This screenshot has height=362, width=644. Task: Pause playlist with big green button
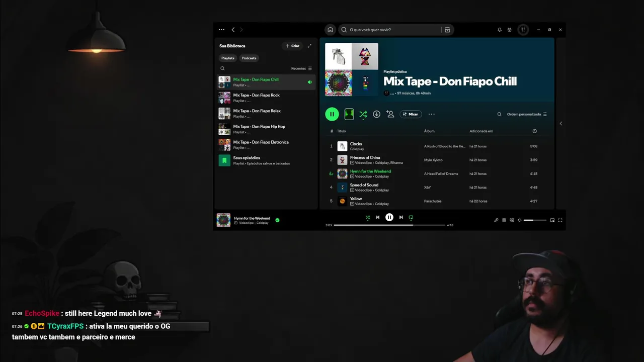coord(332,114)
